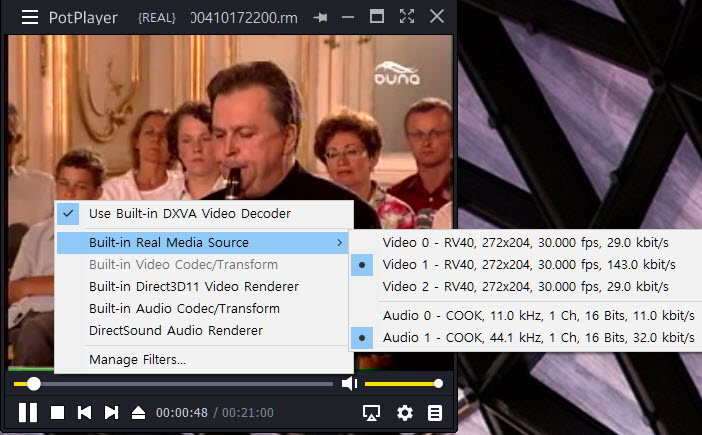The height and width of the screenshot is (435, 702).
Task: Expand the Real Media Source submenu arrow
Action: [339, 243]
